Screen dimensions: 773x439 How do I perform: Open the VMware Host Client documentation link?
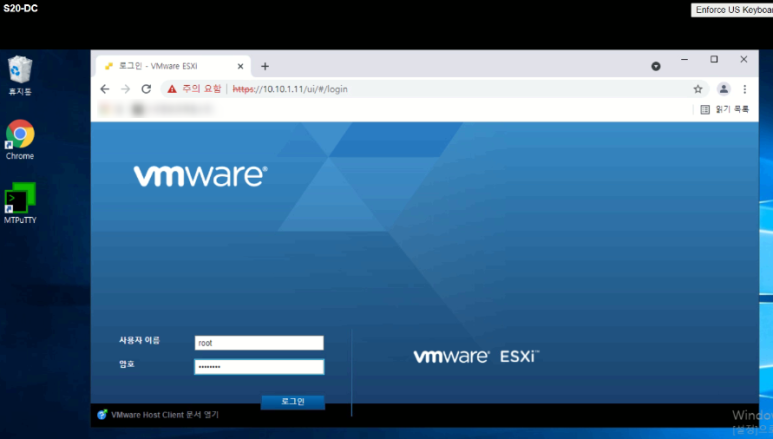(x=165, y=415)
